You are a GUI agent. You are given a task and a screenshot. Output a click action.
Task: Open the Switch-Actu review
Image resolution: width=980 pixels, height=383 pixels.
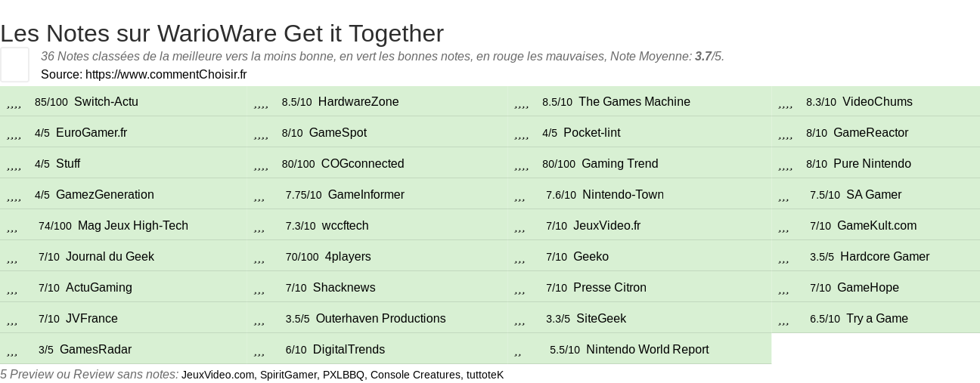tap(106, 102)
